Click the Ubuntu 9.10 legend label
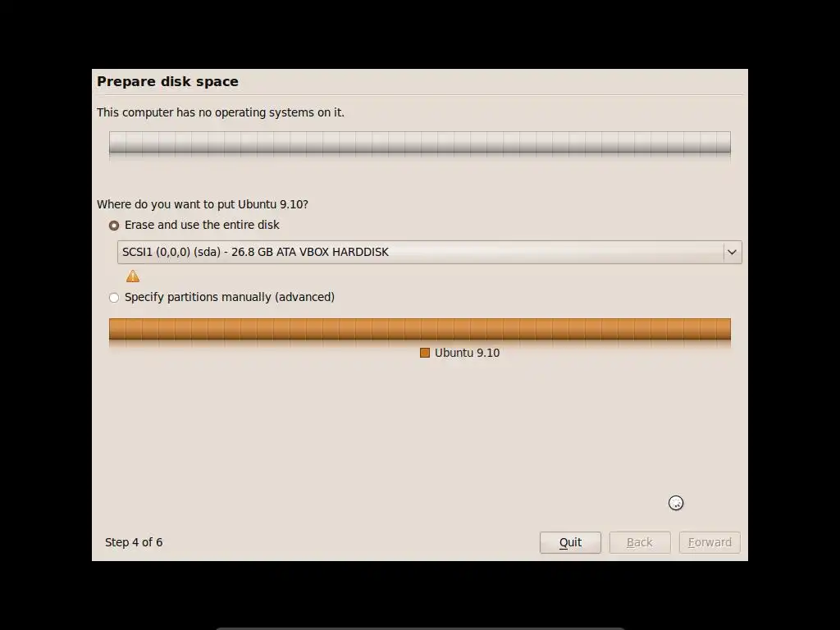Image resolution: width=840 pixels, height=630 pixels. coord(467,353)
